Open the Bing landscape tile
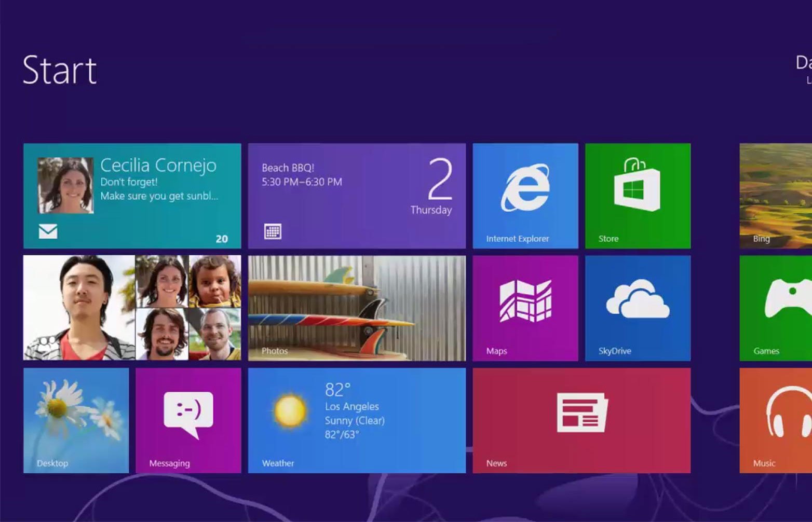 [776, 196]
